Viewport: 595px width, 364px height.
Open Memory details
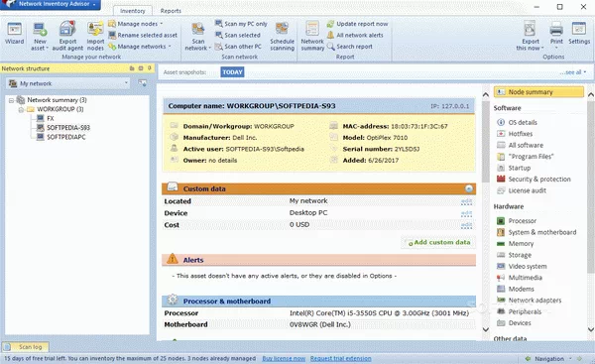[516, 243]
